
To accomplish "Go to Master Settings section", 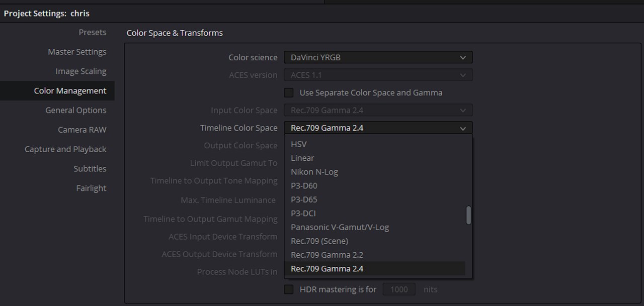I will (77, 52).
